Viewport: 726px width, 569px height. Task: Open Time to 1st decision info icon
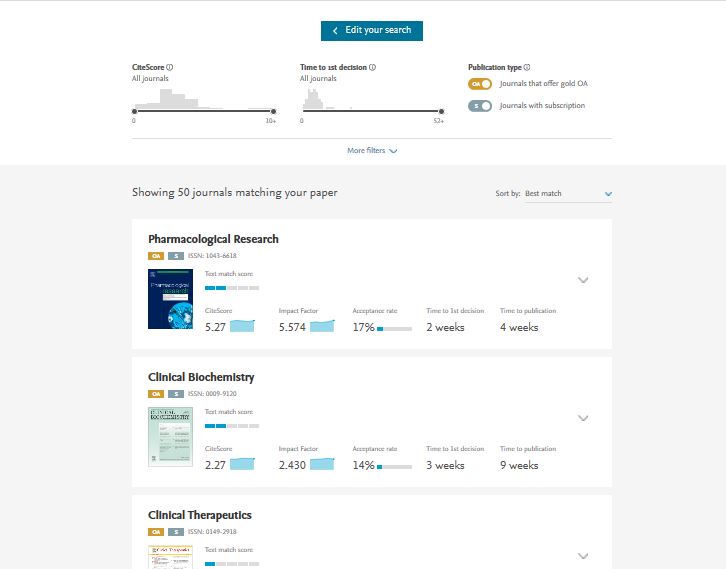pos(372,67)
